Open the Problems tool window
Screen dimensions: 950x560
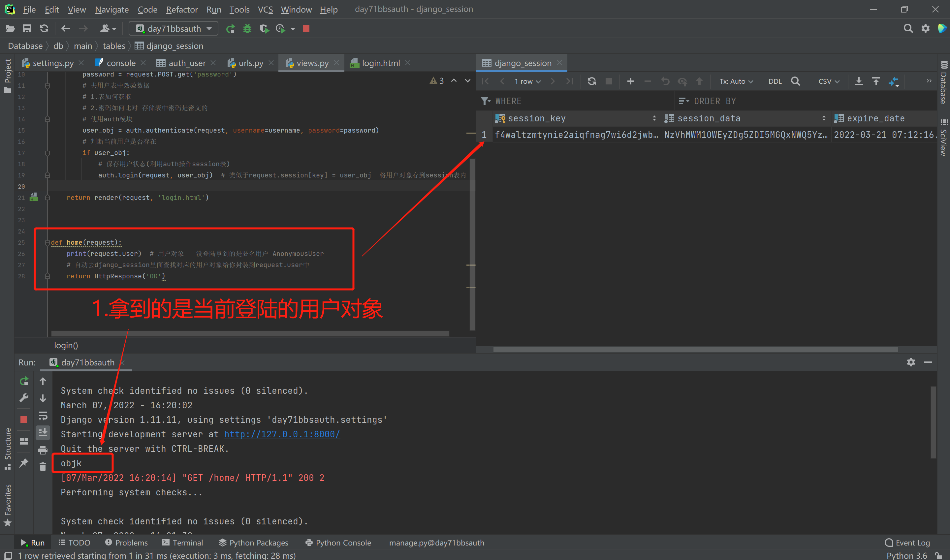coord(126,543)
